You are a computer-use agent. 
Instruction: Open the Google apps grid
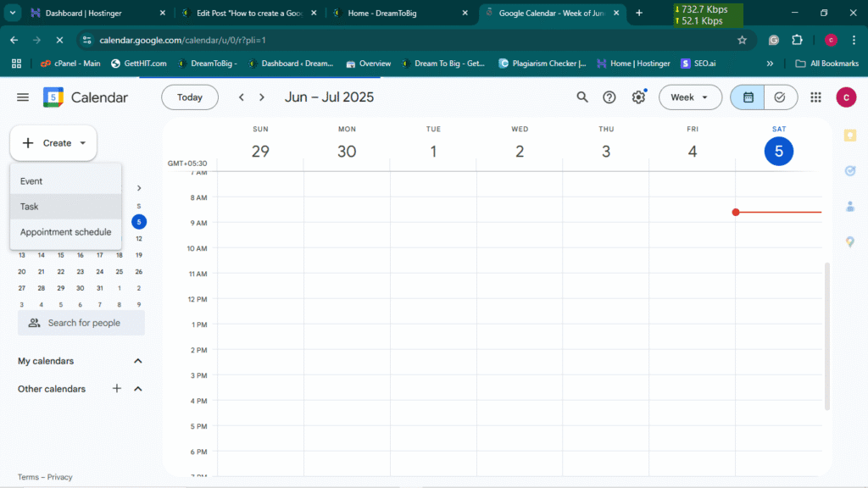(x=815, y=97)
